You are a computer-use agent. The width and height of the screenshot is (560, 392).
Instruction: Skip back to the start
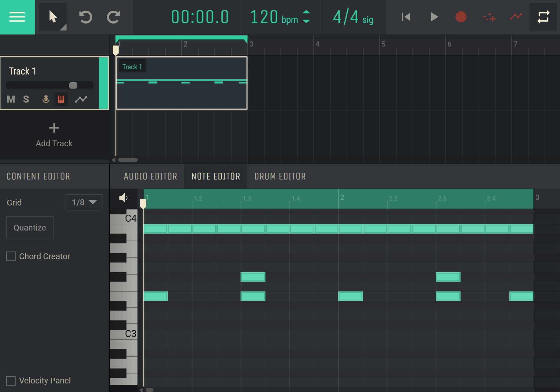[406, 17]
